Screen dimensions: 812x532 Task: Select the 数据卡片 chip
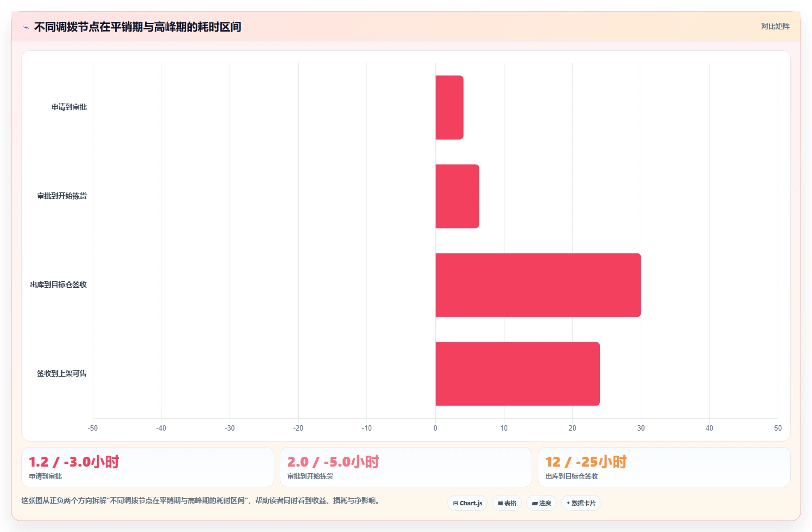[x=581, y=503]
